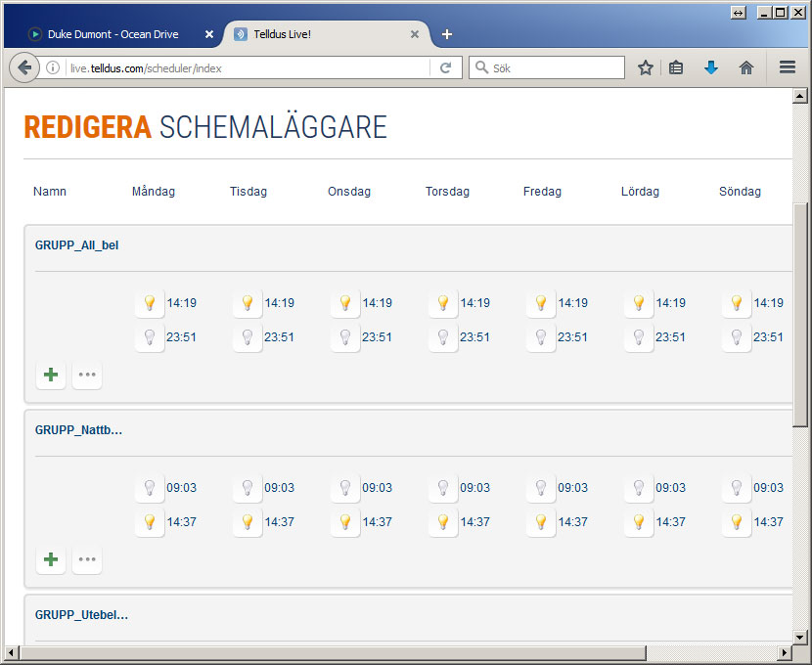Click the double-arrow window resize button in title bar

(x=739, y=13)
